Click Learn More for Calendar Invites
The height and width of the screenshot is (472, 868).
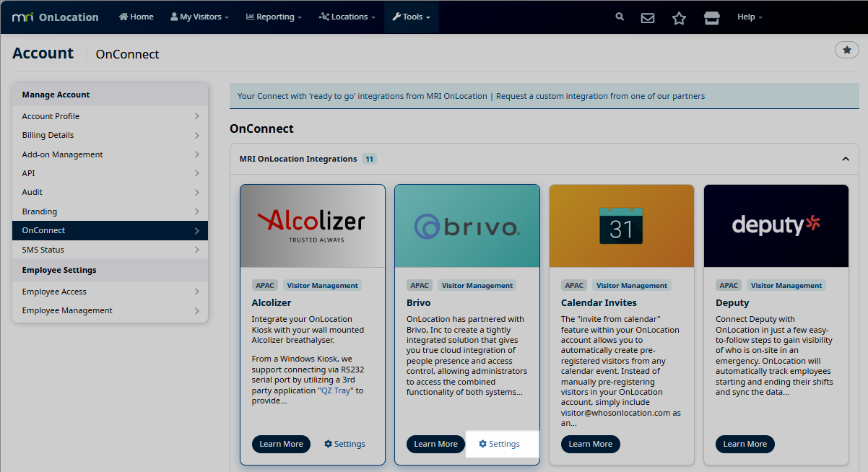click(590, 444)
